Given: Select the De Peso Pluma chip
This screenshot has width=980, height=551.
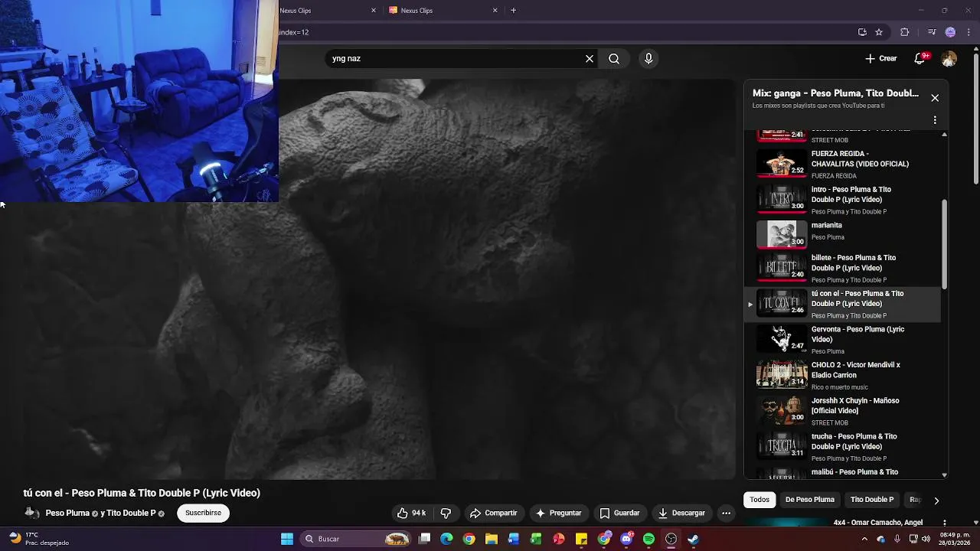Looking at the screenshot, I should 809,500.
